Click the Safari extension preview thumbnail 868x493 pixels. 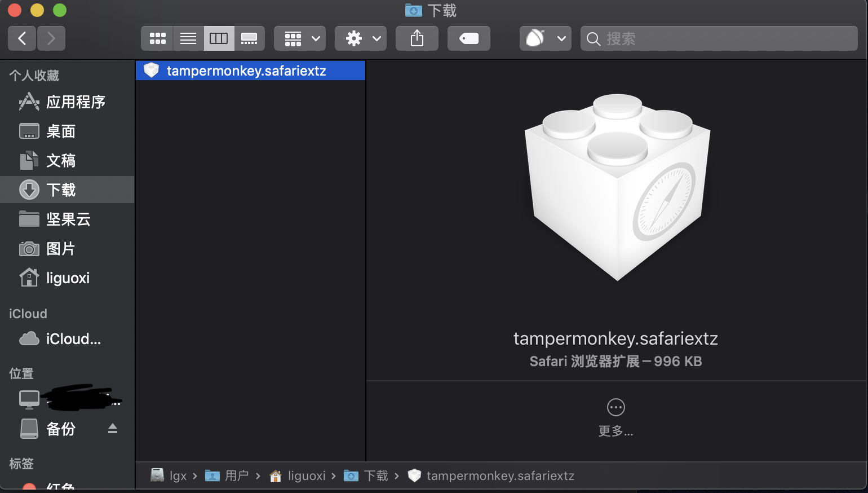tap(617, 187)
